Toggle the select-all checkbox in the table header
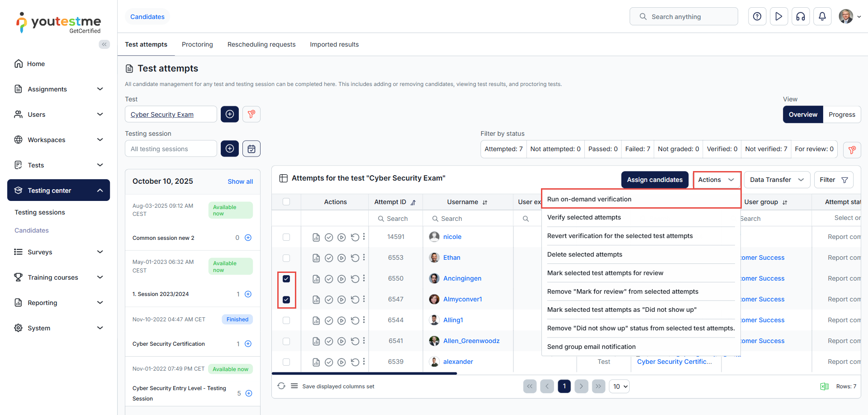 pos(286,202)
